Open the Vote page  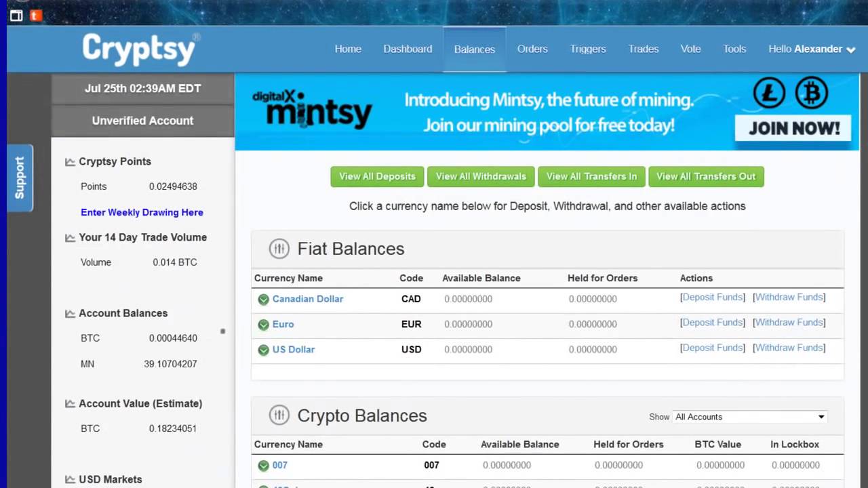(x=690, y=49)
